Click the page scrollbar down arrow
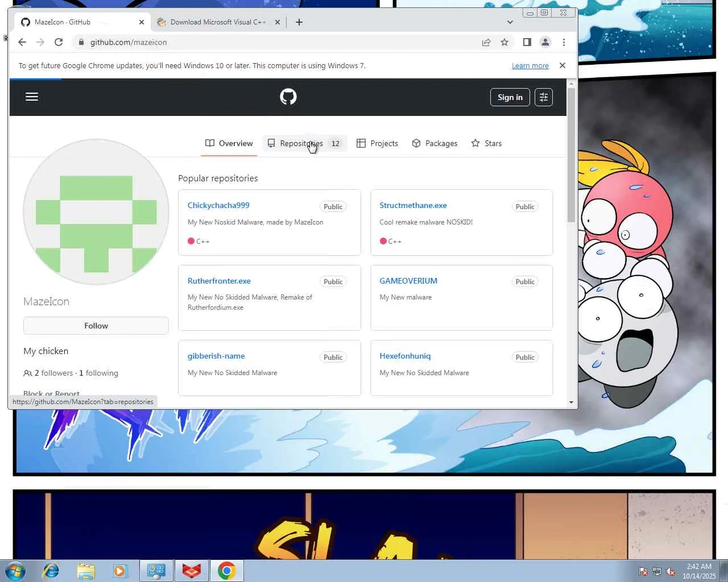The width and height of the screenshot is (728, 582). coord(572,402)
